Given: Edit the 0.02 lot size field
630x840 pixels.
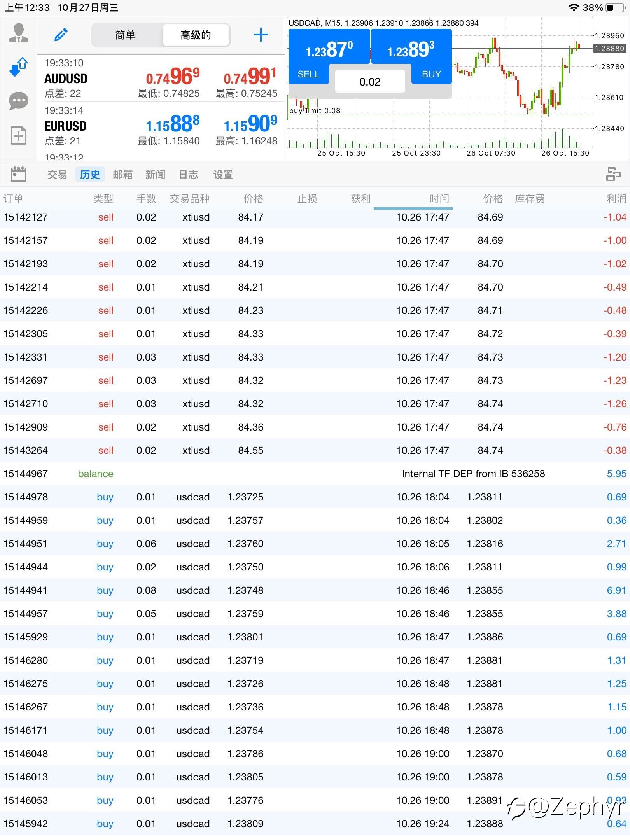Looking at the screenshot, I should point(370,82).
